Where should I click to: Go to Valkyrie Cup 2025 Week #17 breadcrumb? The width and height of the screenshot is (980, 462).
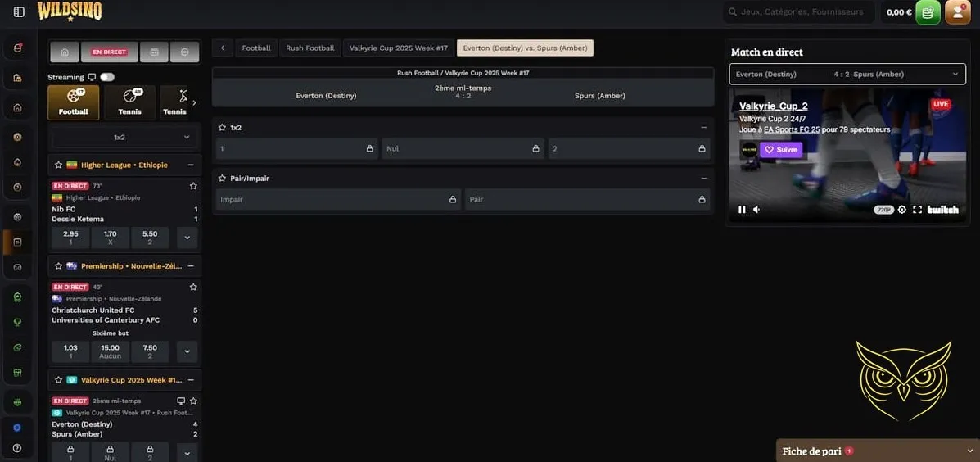click(398, 48)
